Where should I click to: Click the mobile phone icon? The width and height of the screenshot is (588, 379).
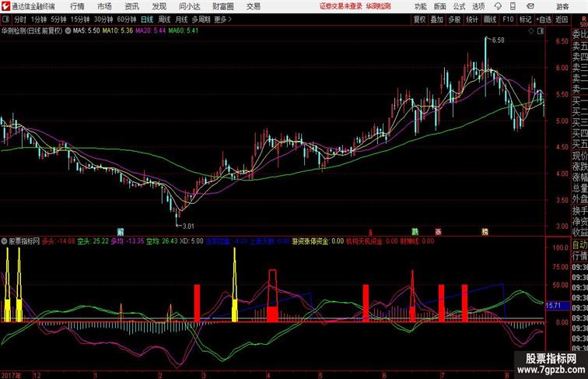tap(513, 6)
